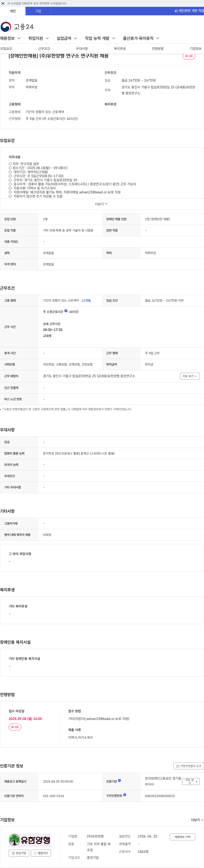This screenshot has width=204, height=868.
Task: Click the Korean flag icon in top banner
Action: pos(3,3)
